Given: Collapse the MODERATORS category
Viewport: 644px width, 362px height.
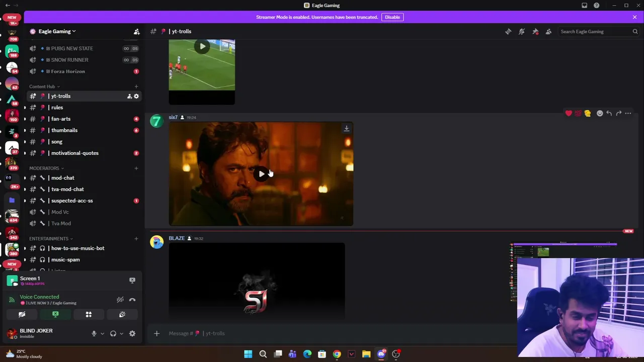Looking at the screenshot, I should 46,168.
